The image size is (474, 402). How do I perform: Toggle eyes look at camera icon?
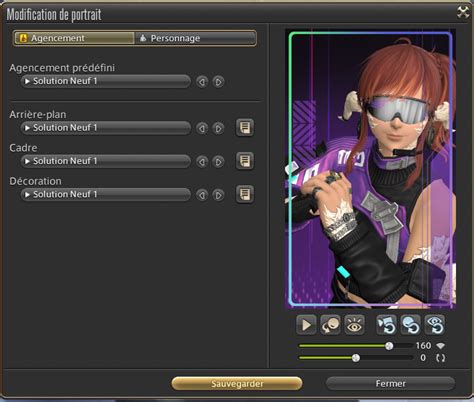(x=354, y=325)
